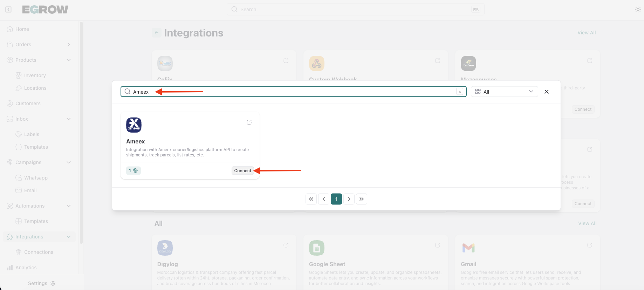644x290 pixels.
Task: Click the Mazacourses integration logo
Action: (x=468, y=63)
